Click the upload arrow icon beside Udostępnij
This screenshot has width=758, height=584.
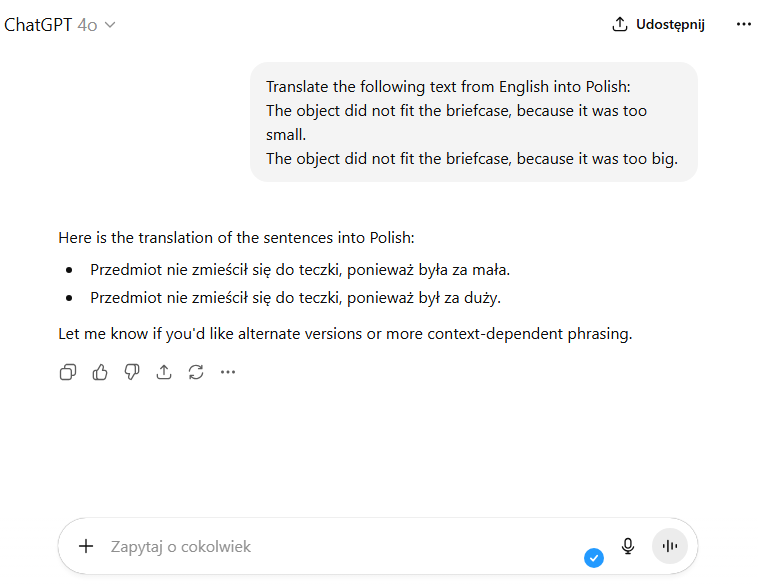click(620, 25)
